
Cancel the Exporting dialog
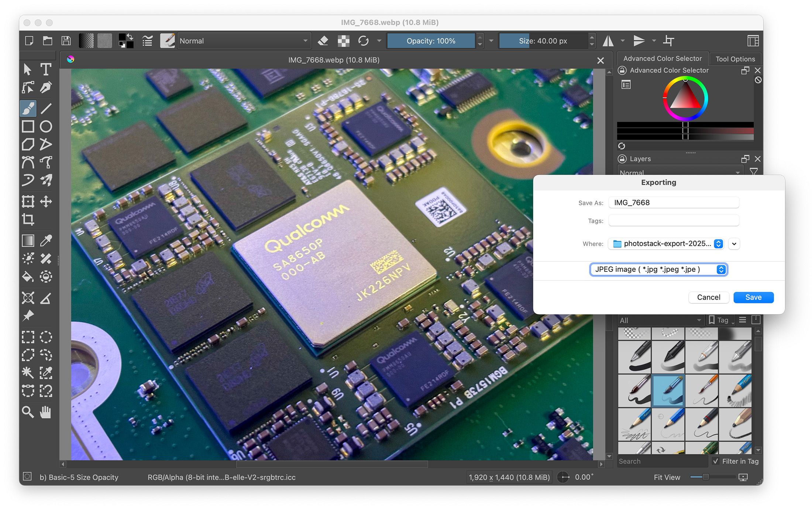[708, 297]
